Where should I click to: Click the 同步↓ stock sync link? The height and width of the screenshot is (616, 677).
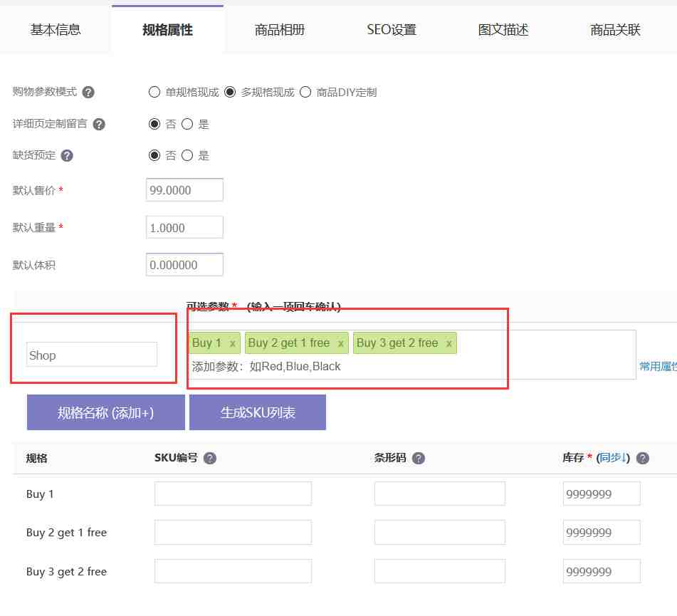(613, 458)
